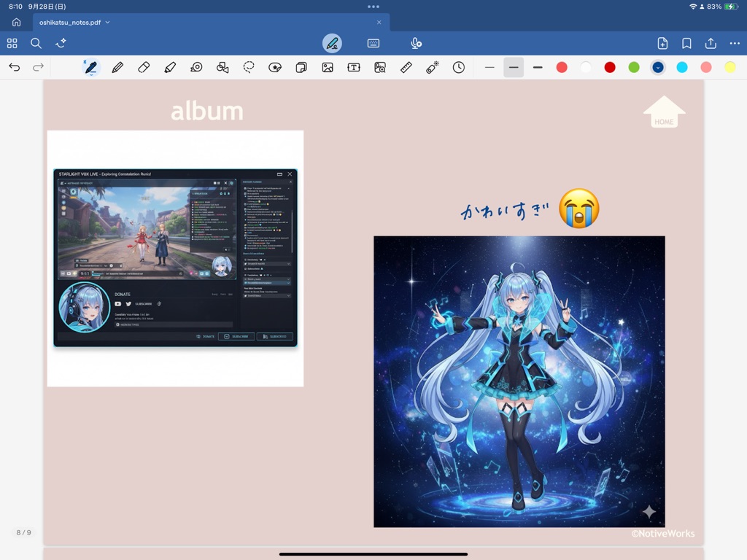Close the oshikatsu_notes.pdf tab
Viewport: 747px width, 560px height.
379,23
